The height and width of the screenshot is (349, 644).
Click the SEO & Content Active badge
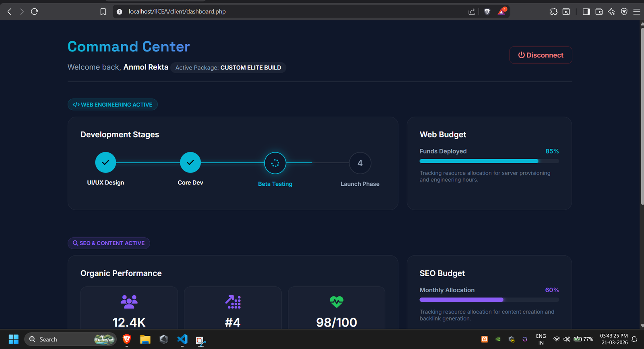pos(109,243)
